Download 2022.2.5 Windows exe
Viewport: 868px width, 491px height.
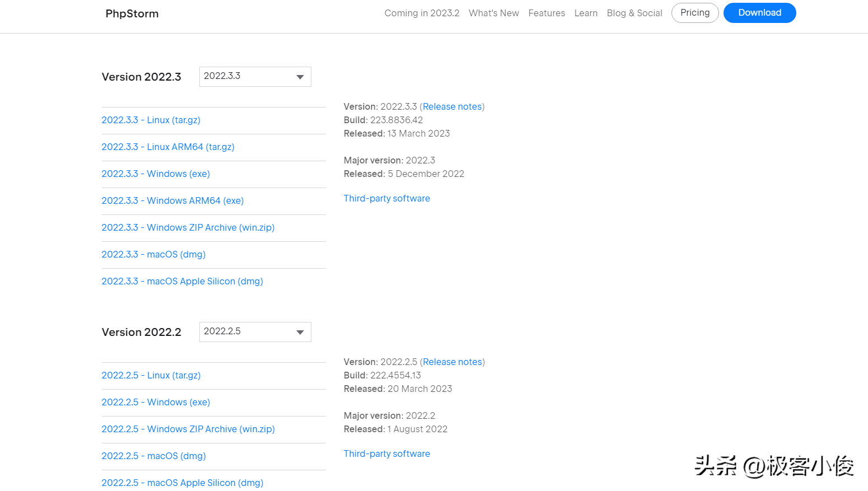click(156, 402)
